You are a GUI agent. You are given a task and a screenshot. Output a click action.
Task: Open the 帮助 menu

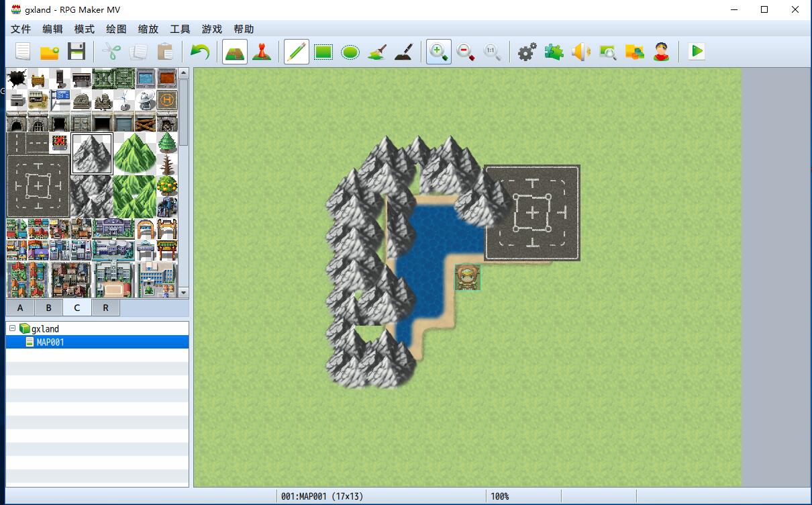click(244, 29)
